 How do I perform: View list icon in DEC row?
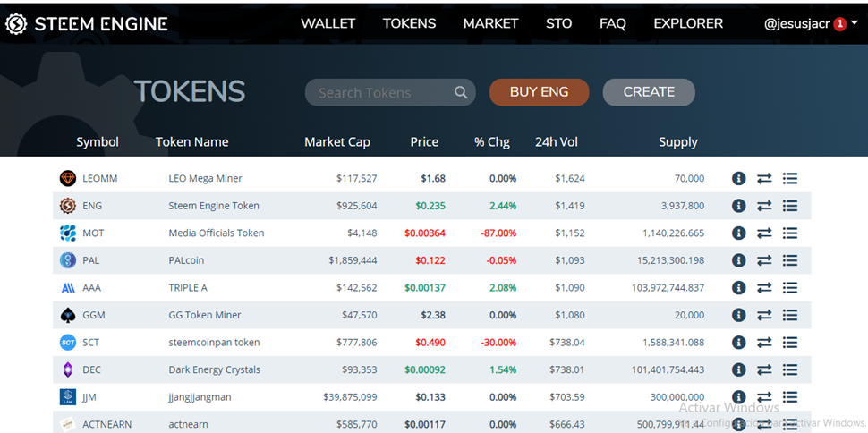(790, 369)
